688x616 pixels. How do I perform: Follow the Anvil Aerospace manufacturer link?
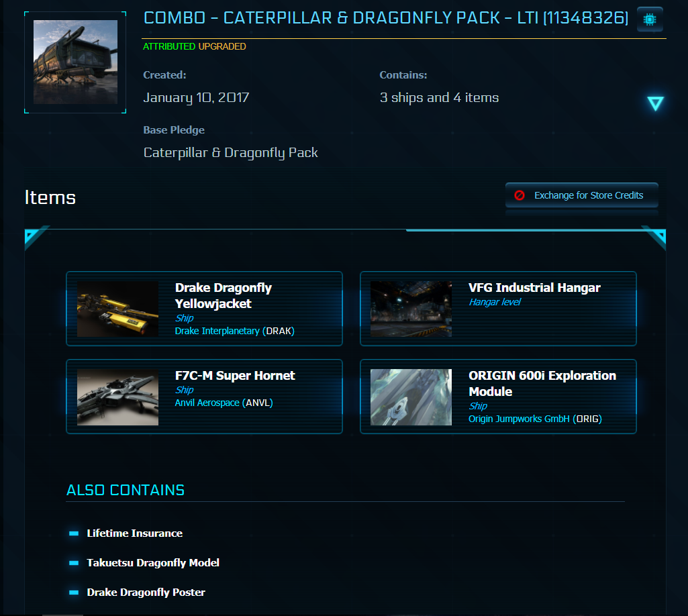click(x=207, y=403)
